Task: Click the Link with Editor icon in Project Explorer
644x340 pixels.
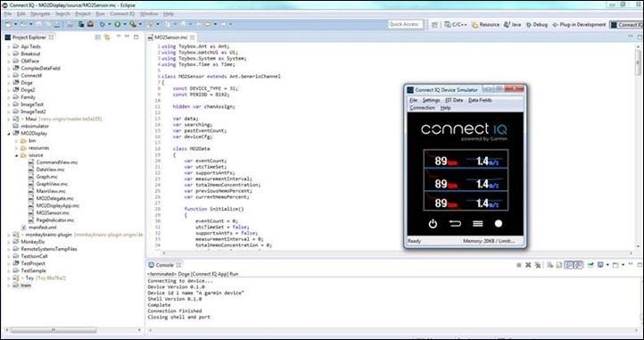Action: [x=107, y=37]
